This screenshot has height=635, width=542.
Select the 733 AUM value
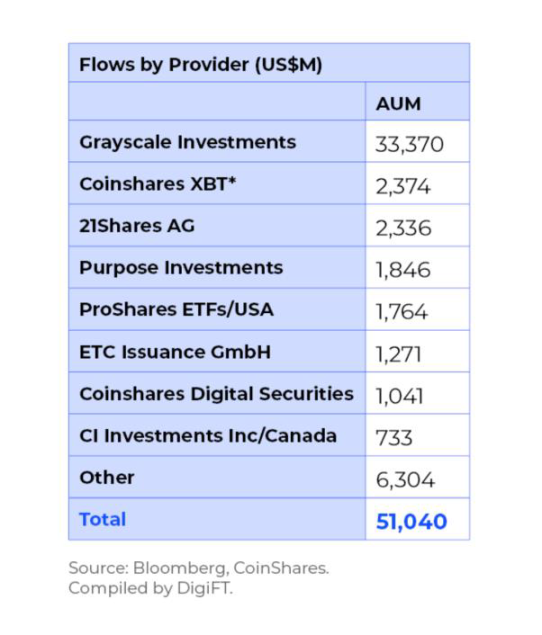(x=394, y=438)
